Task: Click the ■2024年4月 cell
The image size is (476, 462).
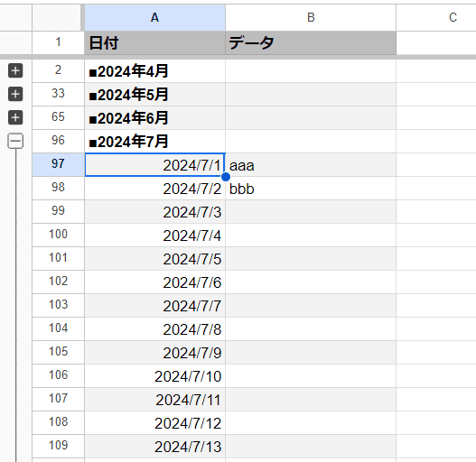Action: (154, 71)
